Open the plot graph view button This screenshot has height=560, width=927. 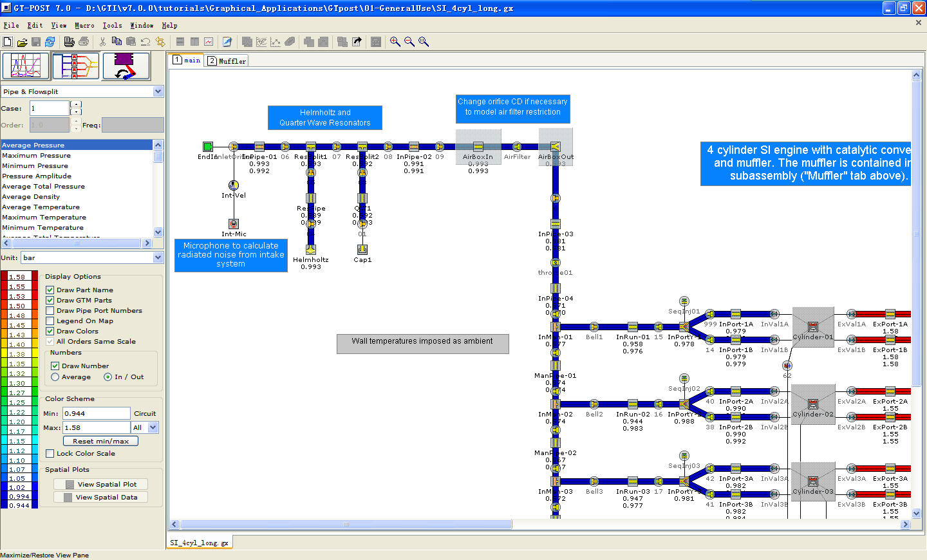coord(26,66)
